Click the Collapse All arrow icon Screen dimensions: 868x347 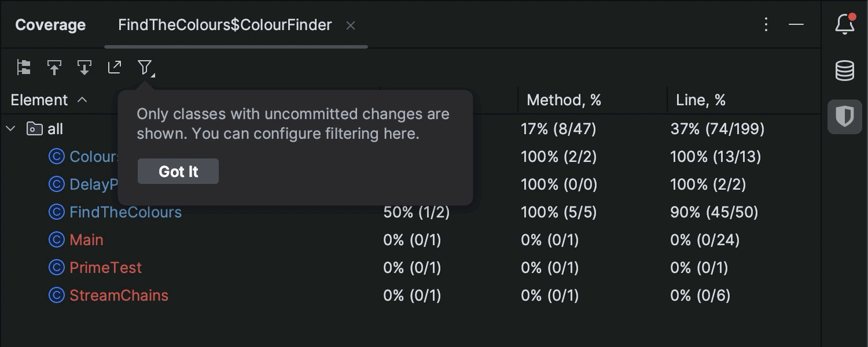[84, 68]
